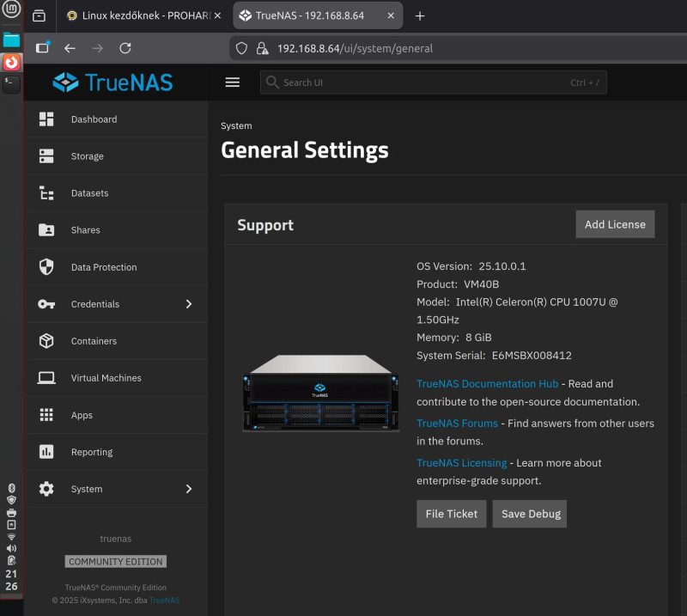Viewport: 687px width, 616px height.
Task: Expand the System submenu chevron
Action: pos(189,489)
